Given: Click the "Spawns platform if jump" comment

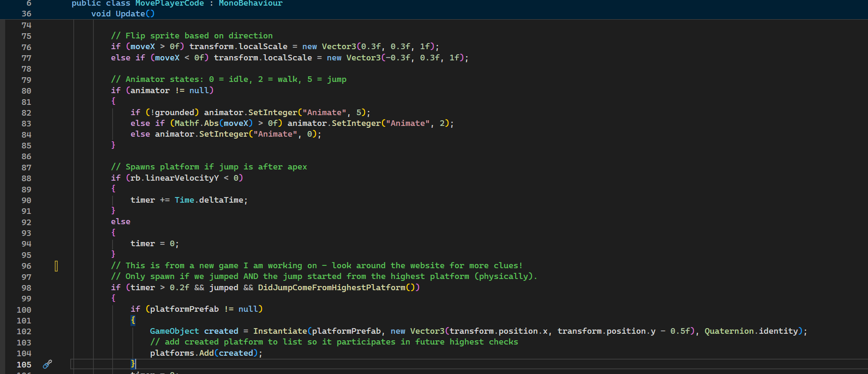Looking at the screenshot, I should click(209, 167).
